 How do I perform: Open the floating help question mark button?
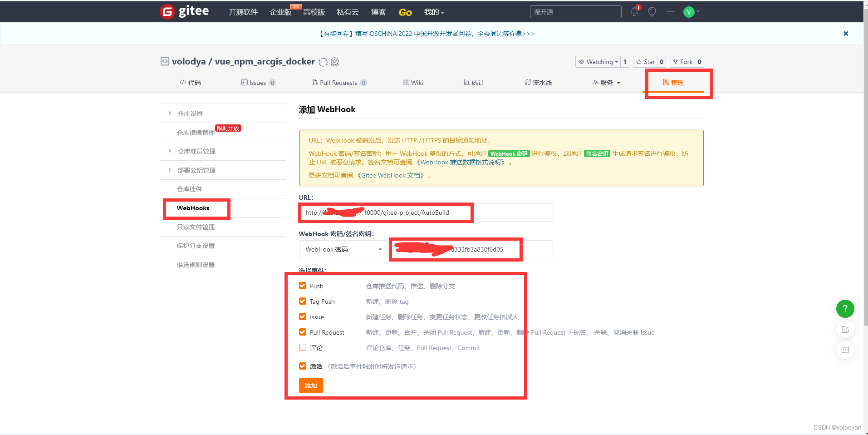pos(844,309)
